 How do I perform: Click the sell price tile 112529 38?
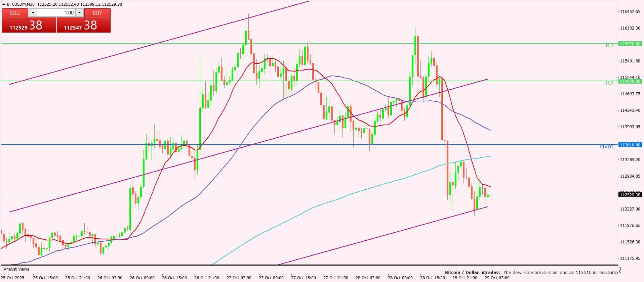pos(29,25)
